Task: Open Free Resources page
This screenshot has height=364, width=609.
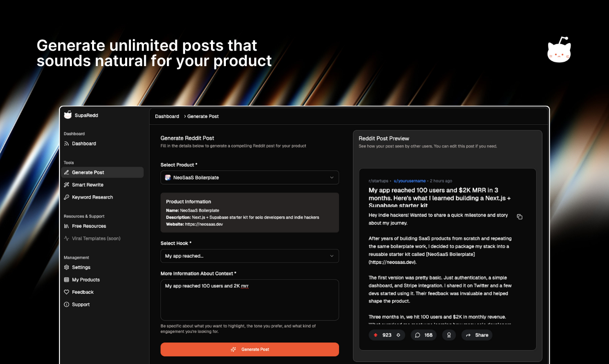Action: pyautogui.click(x=89, y=226)
